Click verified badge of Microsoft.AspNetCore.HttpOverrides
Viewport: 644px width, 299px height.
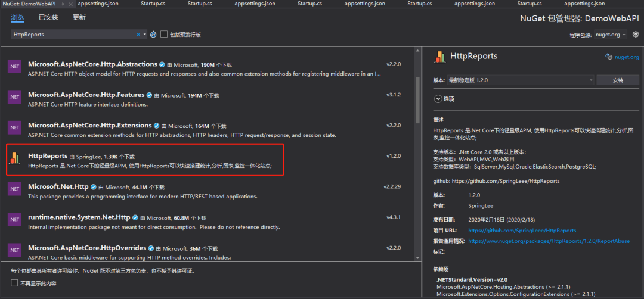click(x=151, y=248)
